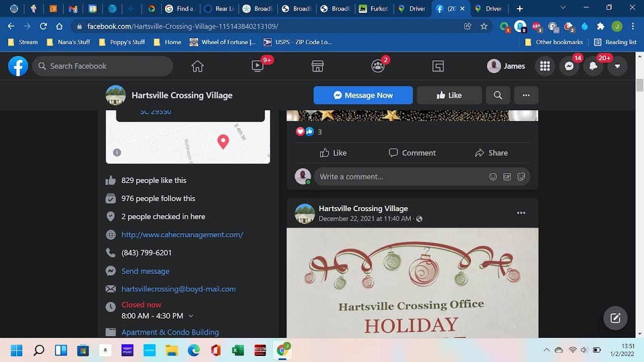Share the post with 3 reactions

[x=491, y=153]
